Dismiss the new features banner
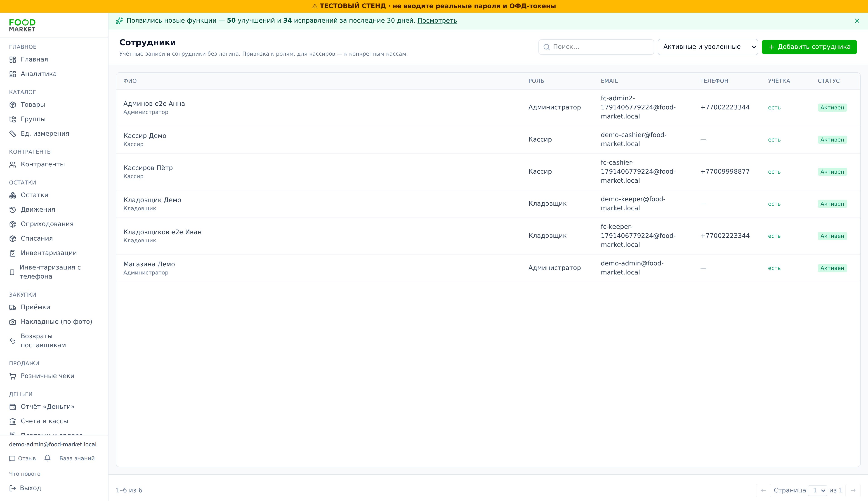The width and height of the screenshot is (868, 501). pyautogui.click(x=857, y=21)
